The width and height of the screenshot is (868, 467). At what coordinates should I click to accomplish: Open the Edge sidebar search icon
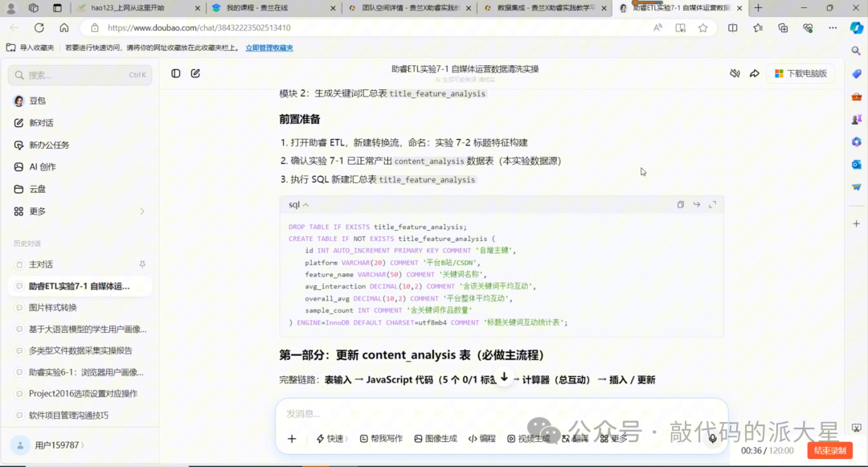857,51
